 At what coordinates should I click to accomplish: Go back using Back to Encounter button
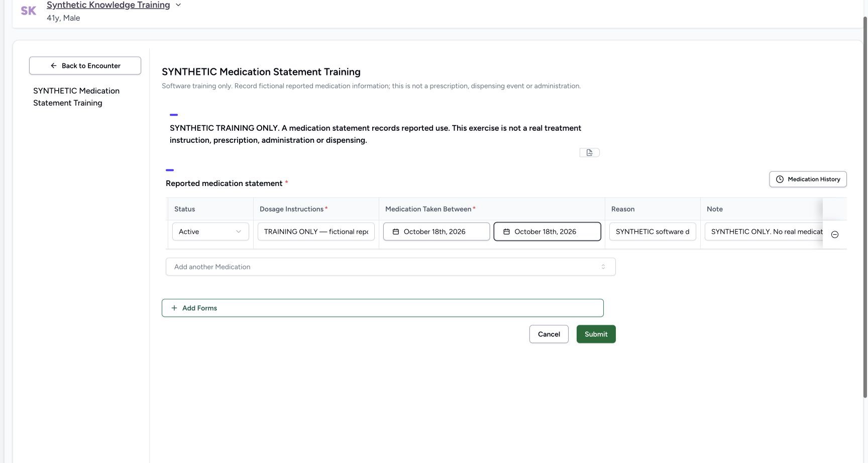85,66
